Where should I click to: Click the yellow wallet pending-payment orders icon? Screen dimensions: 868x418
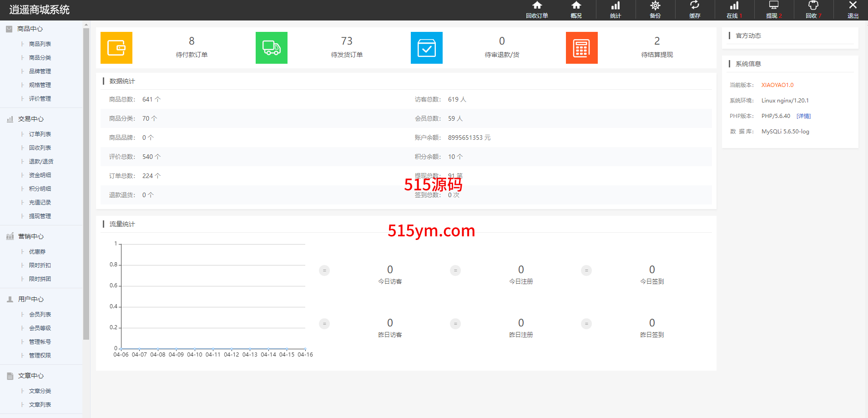tap(116, 48)
